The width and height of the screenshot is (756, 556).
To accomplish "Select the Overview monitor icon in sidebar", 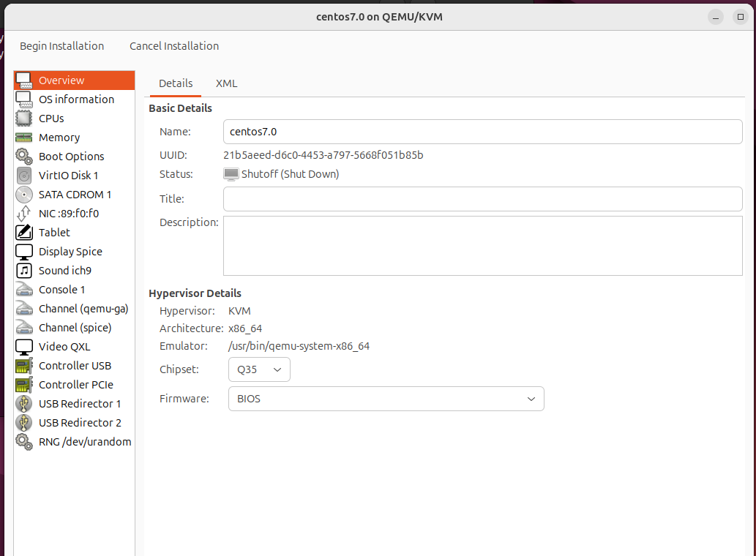I will 23,80.
